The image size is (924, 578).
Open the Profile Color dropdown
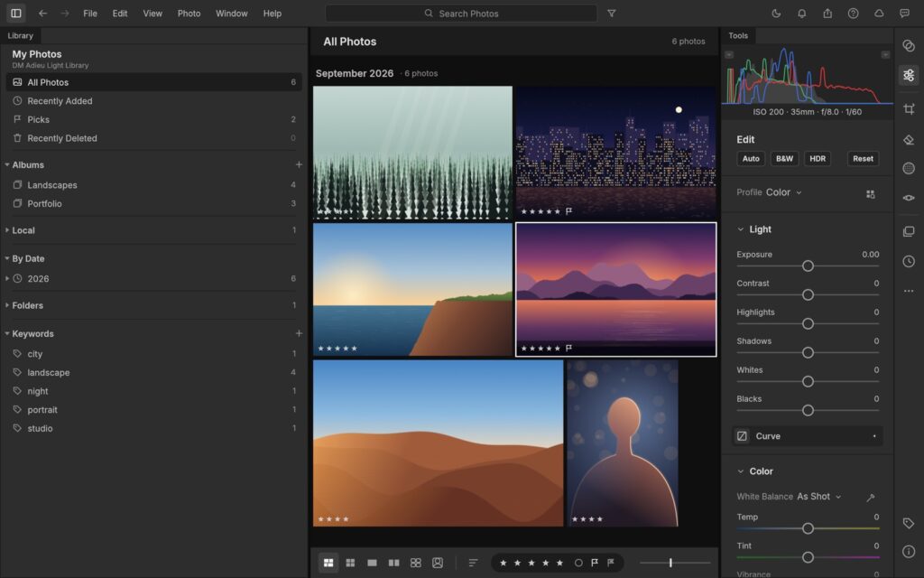coord(784,192)
